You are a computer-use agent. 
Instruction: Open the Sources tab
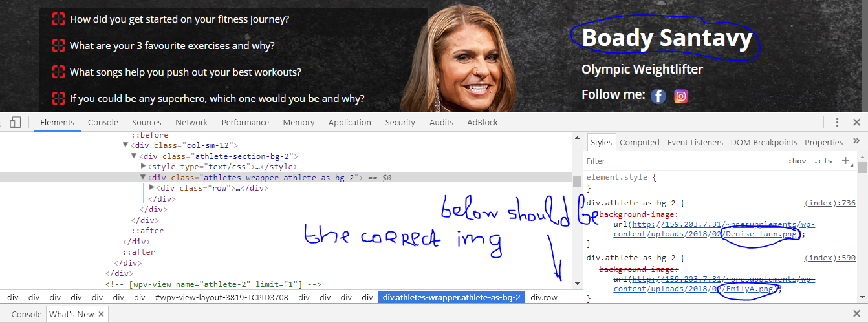[147, 122]
